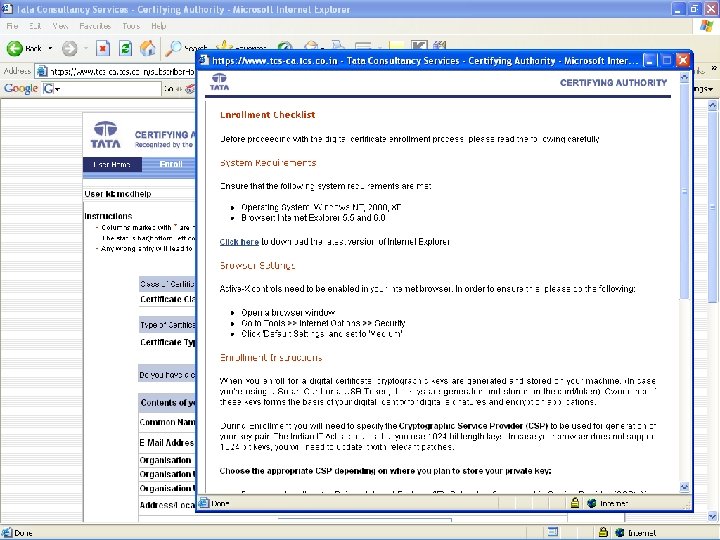Click 'Enrollment Instructions' heading text
This screenshot has width=720, height=540.
271,358
